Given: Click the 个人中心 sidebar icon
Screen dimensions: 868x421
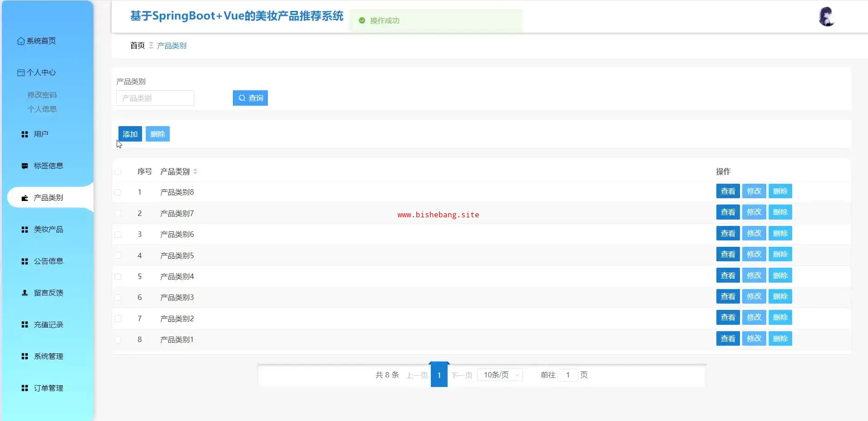Looking at the screenshot, I should coord(21,73).
